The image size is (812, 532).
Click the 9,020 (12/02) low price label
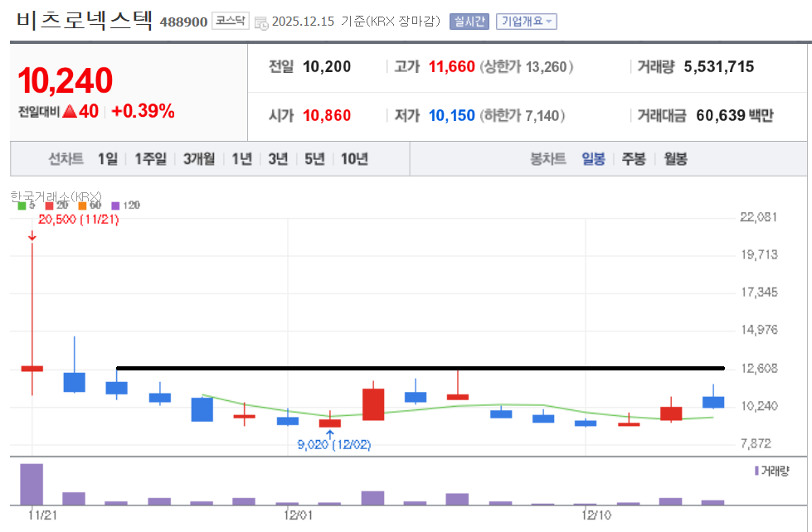[334, 444]
